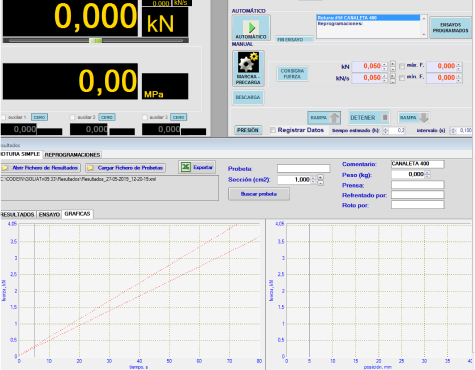
Task: Click Cargar Fichero de Probetas folder button
Action: pyautogui.click(x=126, y=168)
